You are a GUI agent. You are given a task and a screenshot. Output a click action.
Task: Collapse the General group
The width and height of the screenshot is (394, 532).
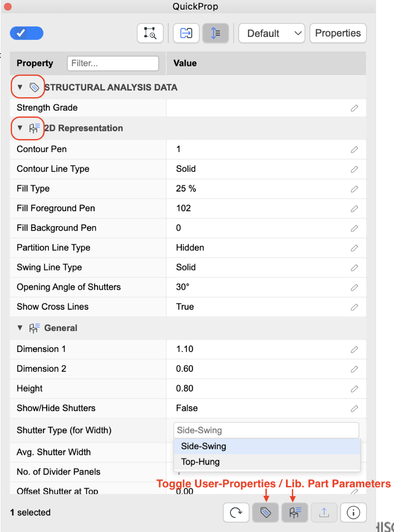pyautogui.click(x=20, y=328)
